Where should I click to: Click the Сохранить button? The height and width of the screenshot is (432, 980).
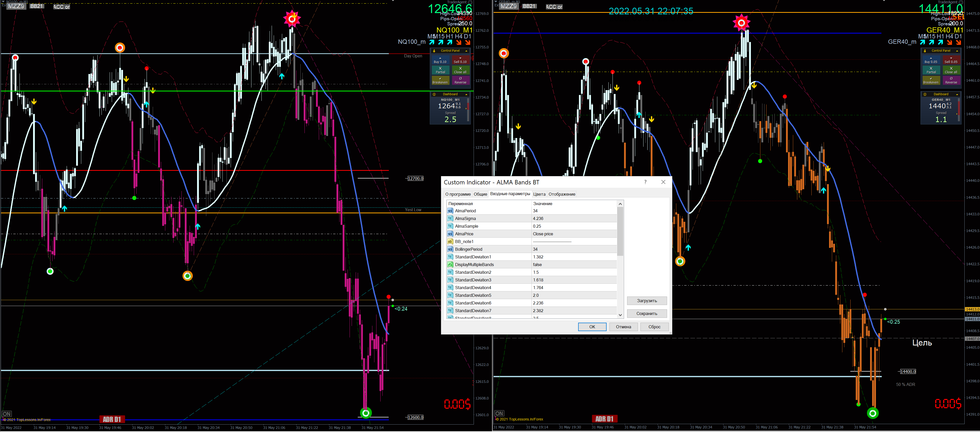[x=647, y=314]
